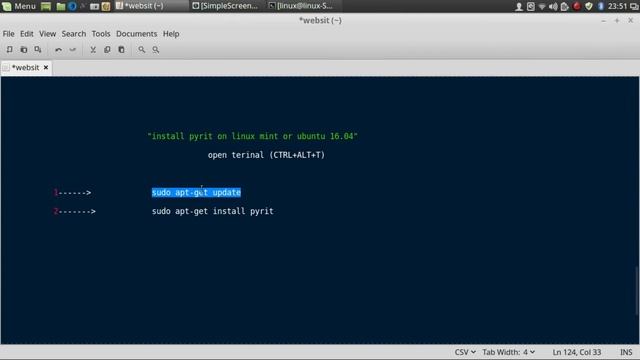Paste clipboard using toolbar icon
The height and width of the screenshot is (360, 640).
click(121, 49)
